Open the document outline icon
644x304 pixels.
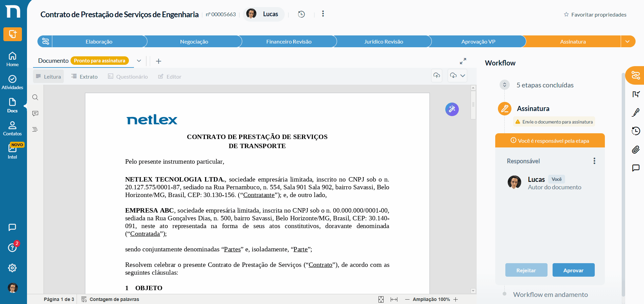click(x=35, y=130)
